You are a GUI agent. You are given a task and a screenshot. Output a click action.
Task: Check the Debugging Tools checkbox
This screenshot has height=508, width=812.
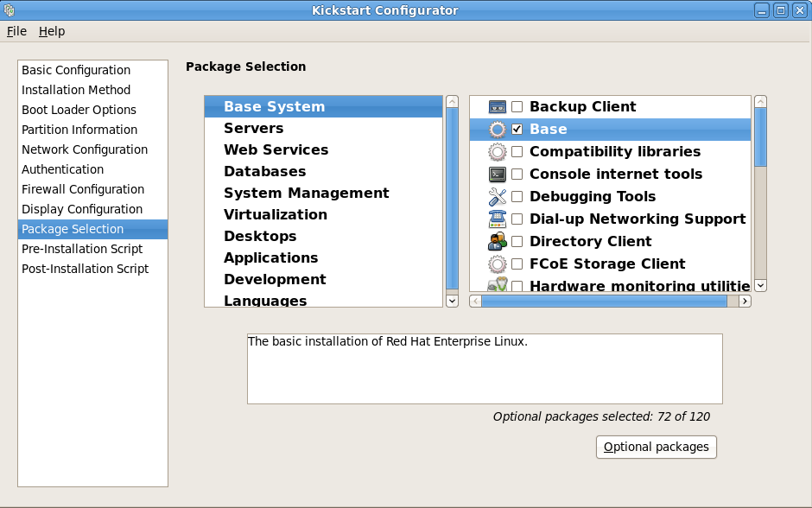coord(517,196)
